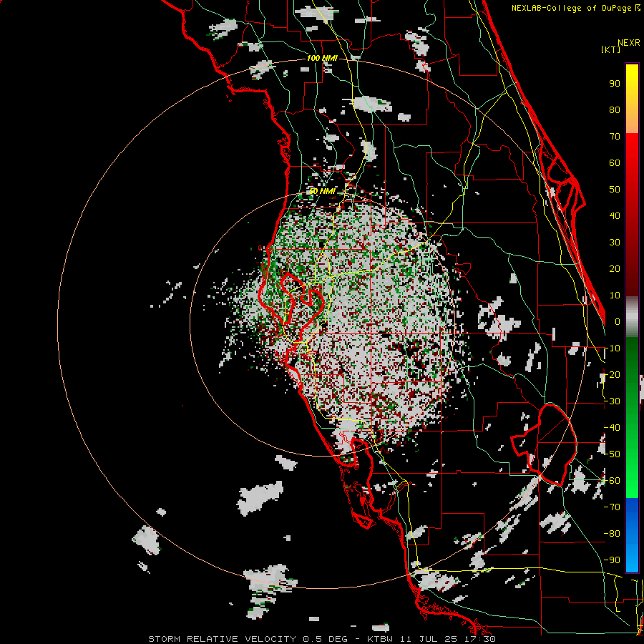The width and height of the screenshot is (644, 644).
Task: Click the -80 scale label
Action: click(612, 534)
